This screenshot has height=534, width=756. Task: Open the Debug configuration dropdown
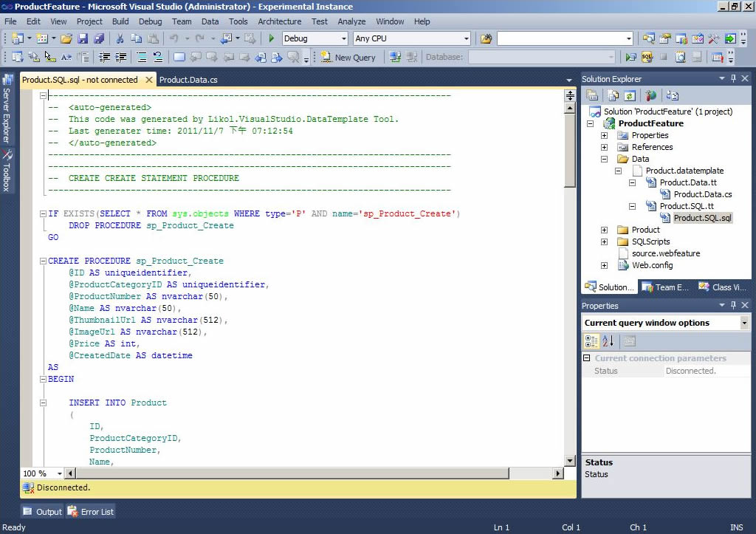click(x=344, y=38)
